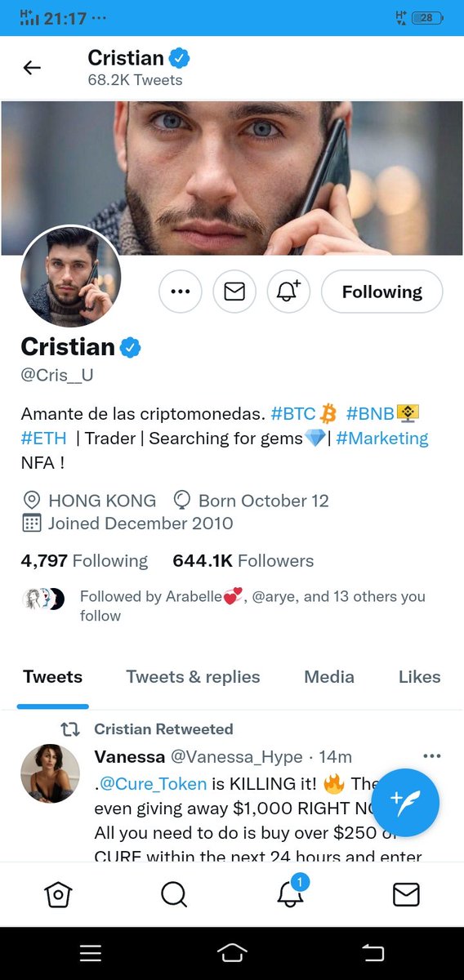View the 644.1K Followers list
The image size is (464, 980).
pos(243,561)
